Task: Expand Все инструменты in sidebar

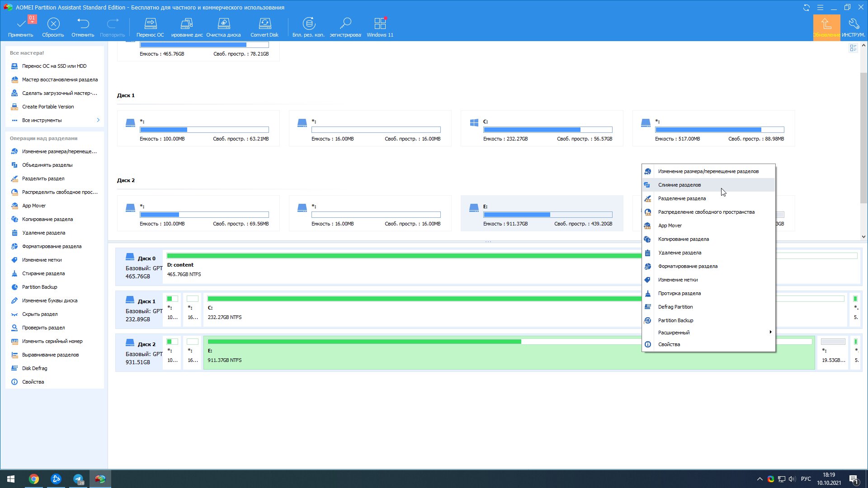Action: (x=54, y=120)
